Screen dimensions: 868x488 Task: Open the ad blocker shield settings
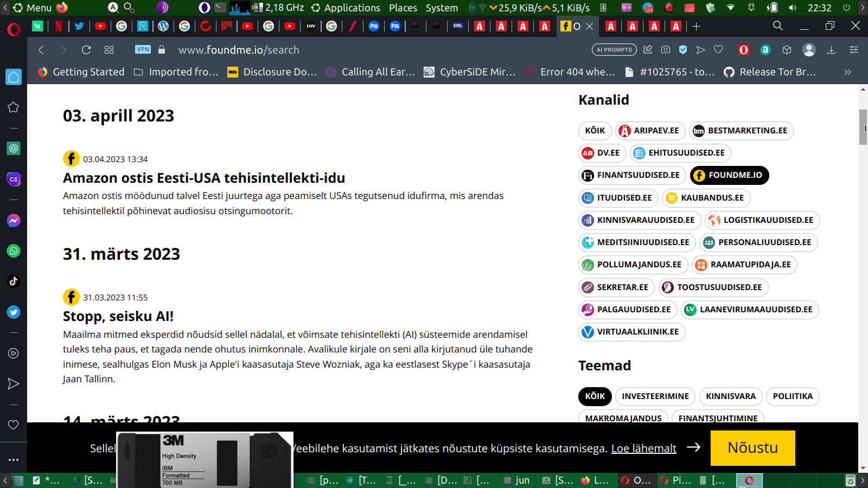click(683, 50)
